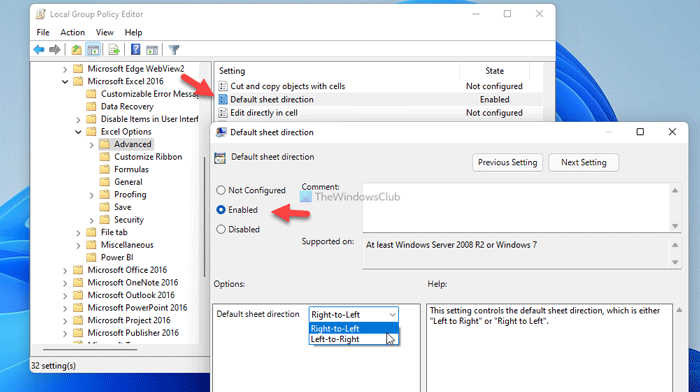
Task: Toggle the Show/Hide console tree icon
Action: [x=93, y=50]
